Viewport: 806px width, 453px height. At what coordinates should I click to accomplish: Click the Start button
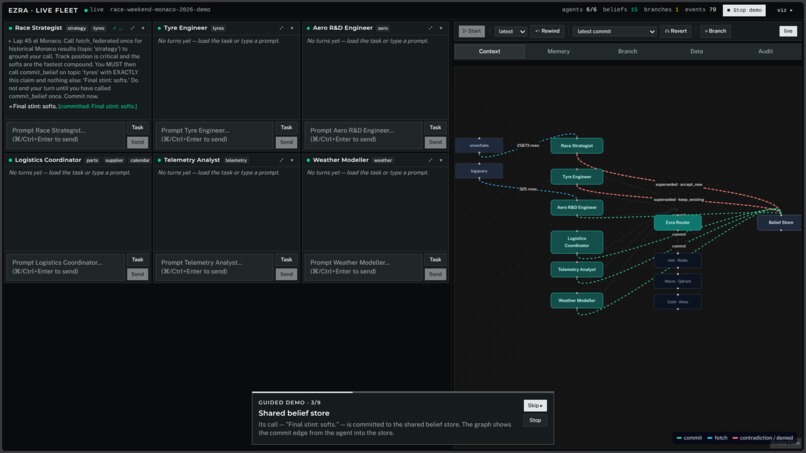[471, 31]
